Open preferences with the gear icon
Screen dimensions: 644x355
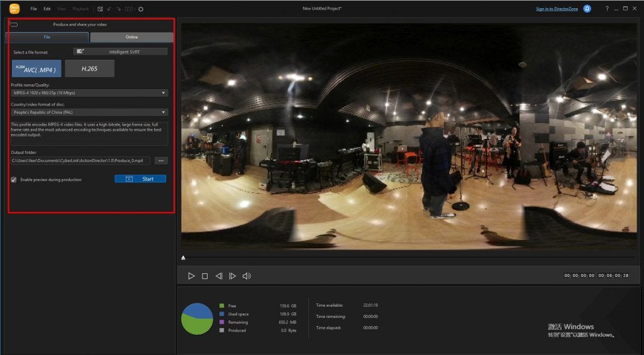(140, 9)
